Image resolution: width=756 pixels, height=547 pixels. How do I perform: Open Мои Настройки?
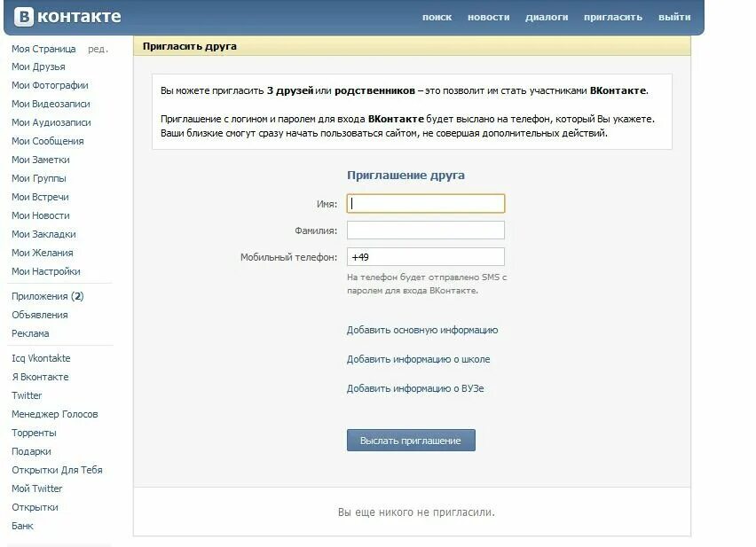(46, 271)
